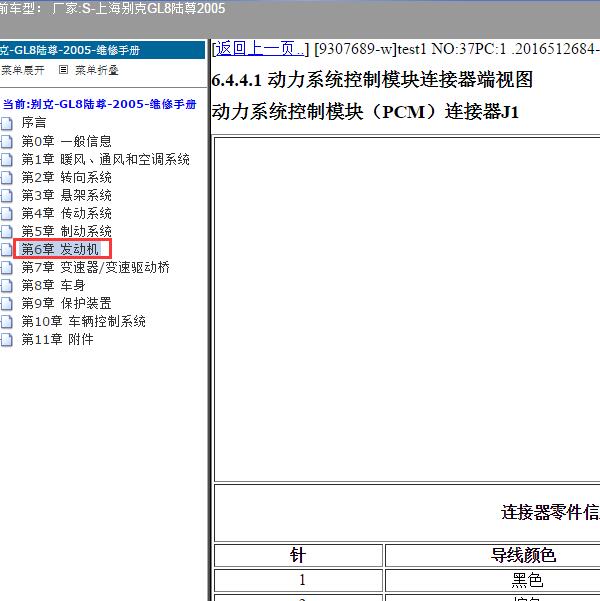Open chapter 第7章 变速器/变速驱动桥
600x601 pixels.
95,267
